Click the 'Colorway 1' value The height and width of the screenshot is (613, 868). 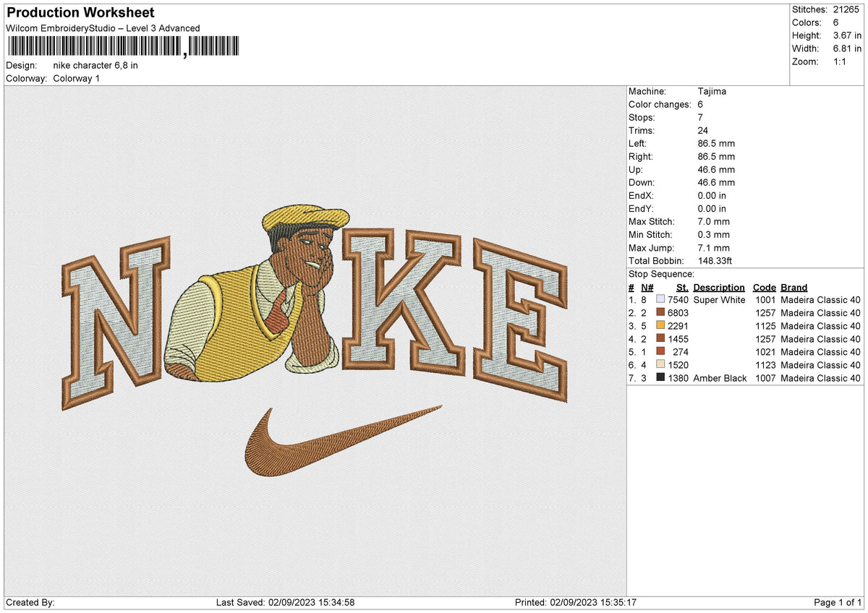coord(77,78)
